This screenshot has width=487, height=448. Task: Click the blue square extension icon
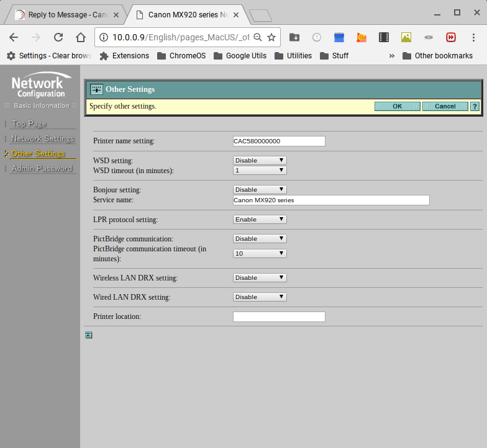[x=339, y=37]
